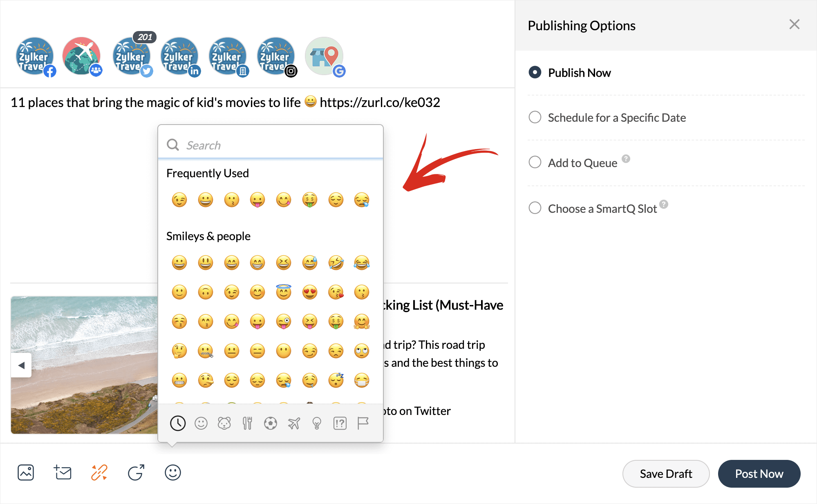Select the Twitter Zylker Travel channel
Viewport: 817px width, 504px height.
[x=131, y=56]
